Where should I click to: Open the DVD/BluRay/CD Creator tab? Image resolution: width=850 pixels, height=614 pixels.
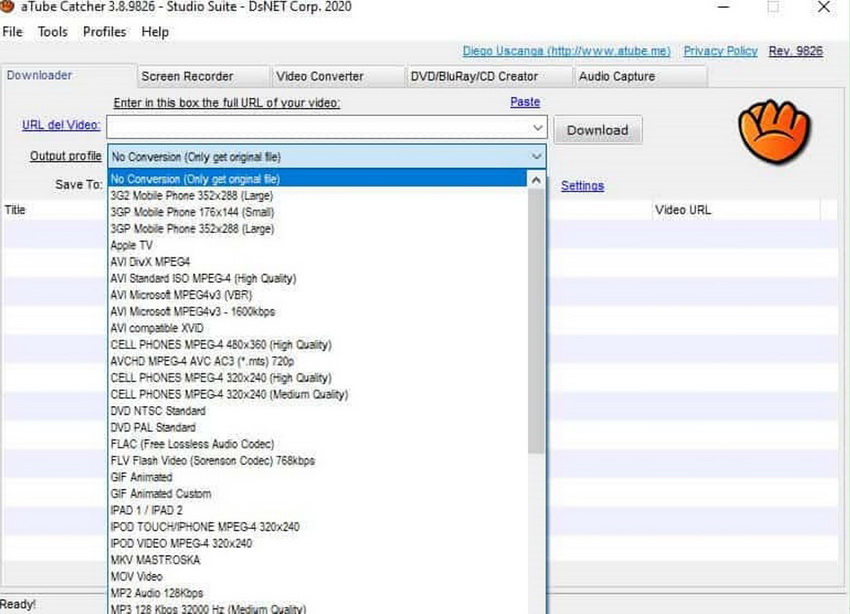(478, 75)
